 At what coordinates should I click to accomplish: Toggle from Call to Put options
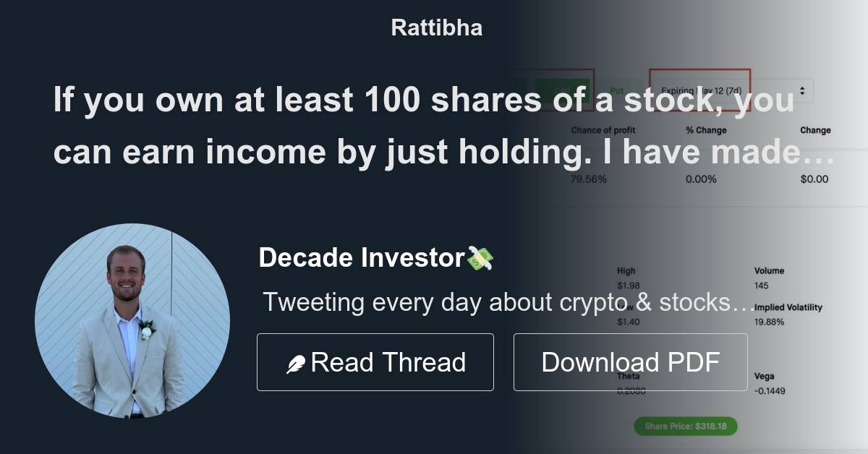tap(616, 89)
